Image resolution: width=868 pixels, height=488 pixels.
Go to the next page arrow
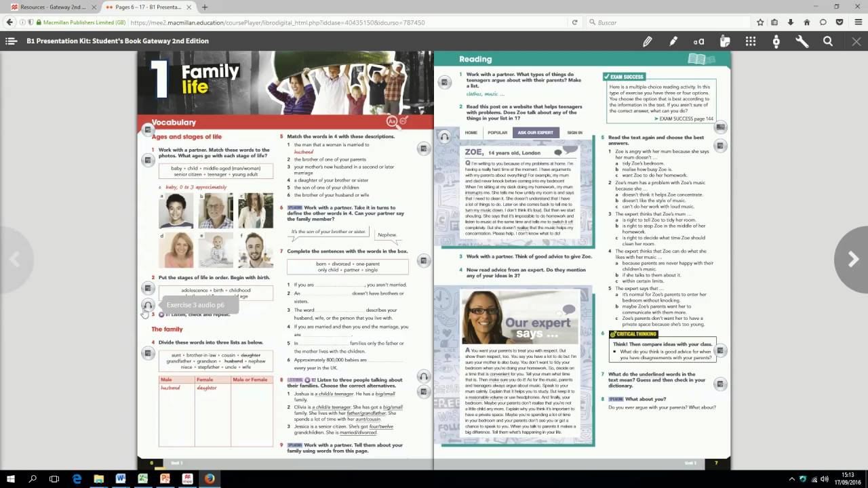[x=852, y=259]
